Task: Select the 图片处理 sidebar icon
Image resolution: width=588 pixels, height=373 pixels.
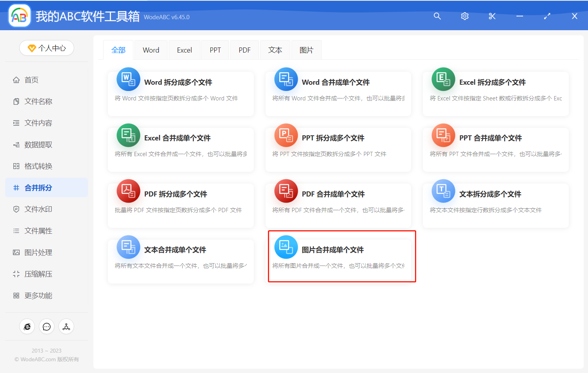Action: [x=16, y=252]
